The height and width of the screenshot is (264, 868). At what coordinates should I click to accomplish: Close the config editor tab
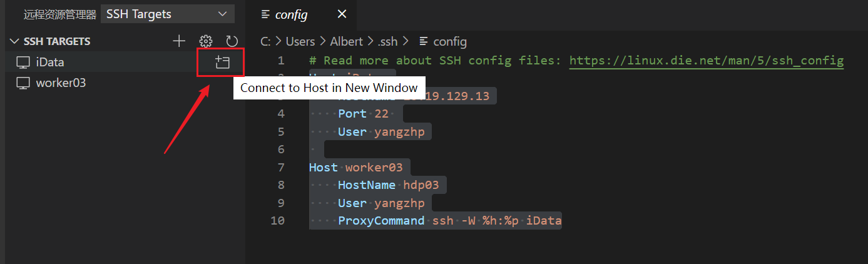pyautogui.click(x=341, y=14)
